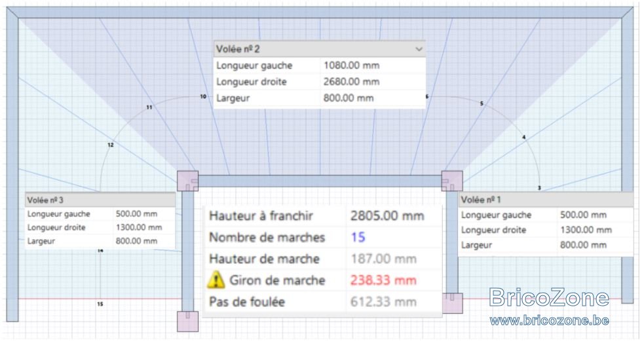
Task: Select step number 11 marker on curve
Action: point(149,107)
